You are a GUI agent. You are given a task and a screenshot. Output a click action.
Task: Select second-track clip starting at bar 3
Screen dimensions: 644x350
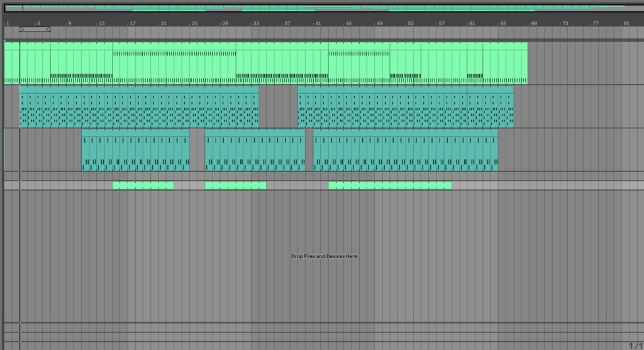(x=139, y=106)
